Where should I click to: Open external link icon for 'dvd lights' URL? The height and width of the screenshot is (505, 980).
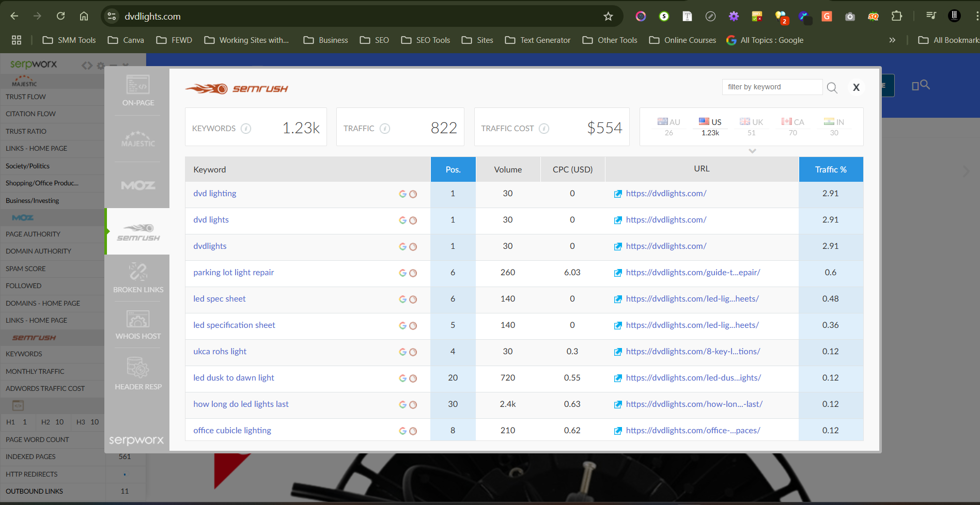[618, 220]
